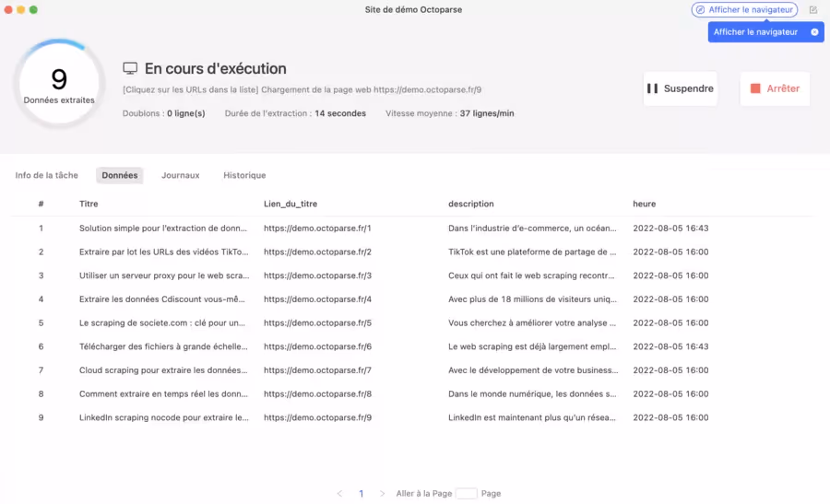The image size is (830, 504).
Task: Select title 'Cloud scraping pour extraire les données...'
Action: tap(163, 370)
